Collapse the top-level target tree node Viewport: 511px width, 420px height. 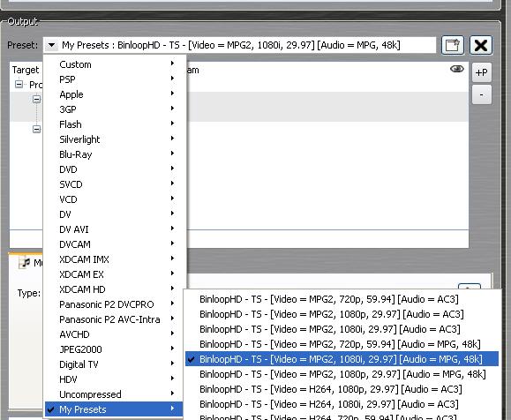click(19, 84)
